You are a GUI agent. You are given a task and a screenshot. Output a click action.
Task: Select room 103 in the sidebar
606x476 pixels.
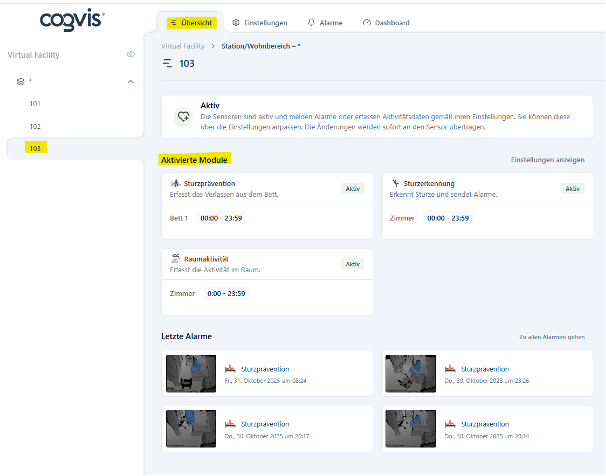pyautogui.click(x=36, y=148)
